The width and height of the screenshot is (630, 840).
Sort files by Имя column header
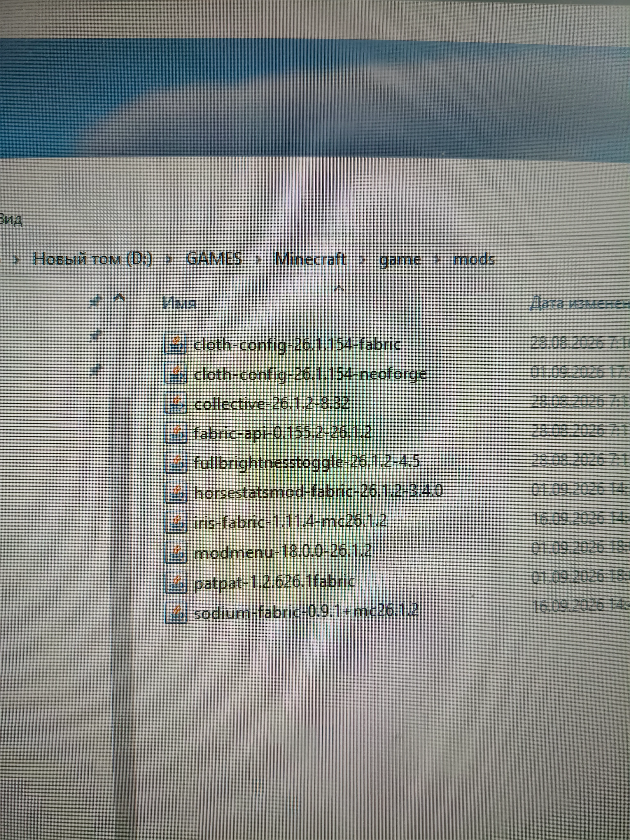pos(180,303)
